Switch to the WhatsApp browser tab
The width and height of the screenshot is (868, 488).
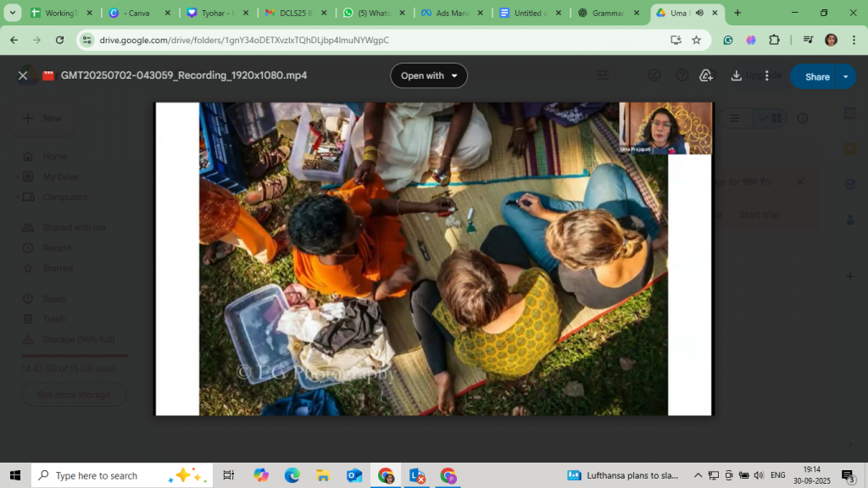pyautogui.click(x=371, y=14)
